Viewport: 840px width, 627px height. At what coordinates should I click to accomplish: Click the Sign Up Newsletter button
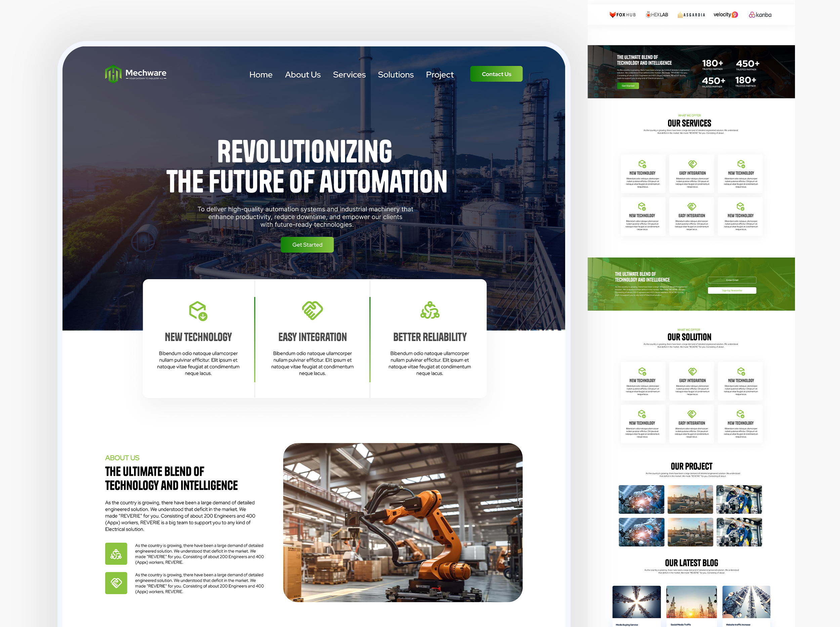732,290
